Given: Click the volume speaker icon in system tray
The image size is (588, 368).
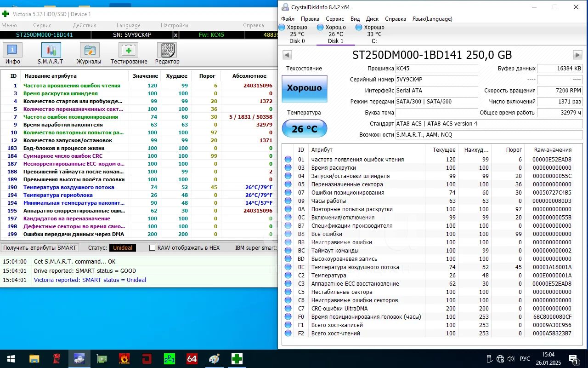Looking at the screenshot, I should (510, 359).
